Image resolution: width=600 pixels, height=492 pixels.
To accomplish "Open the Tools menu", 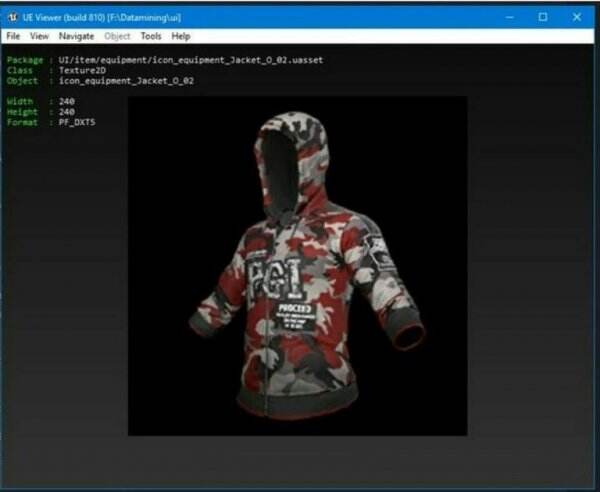I will click(151, 36).
